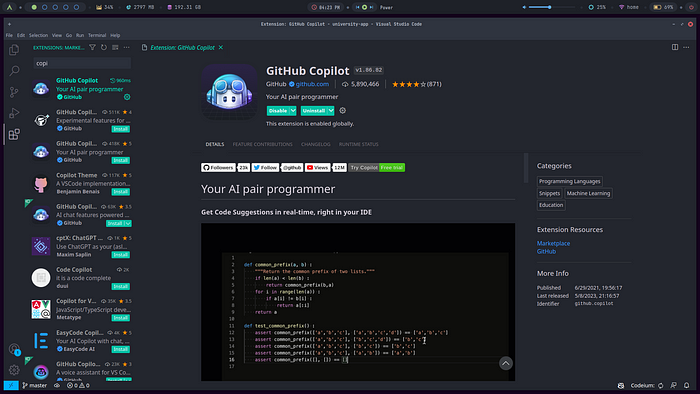Click the Try Copilot Free trial badge
Screen dimensions: 700x394
[377, 167]
